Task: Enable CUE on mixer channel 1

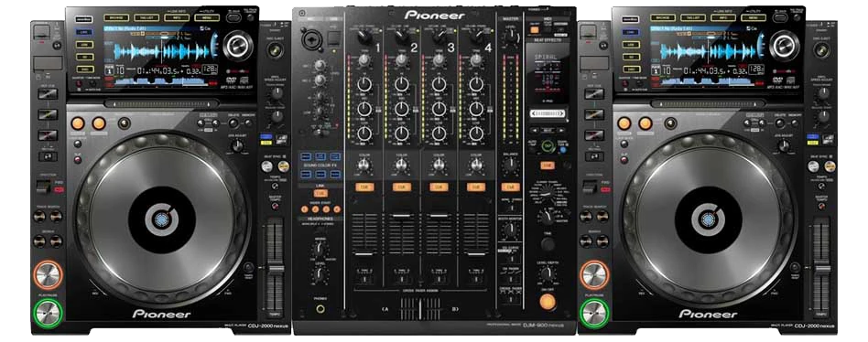Action: (x=364, y=187)
